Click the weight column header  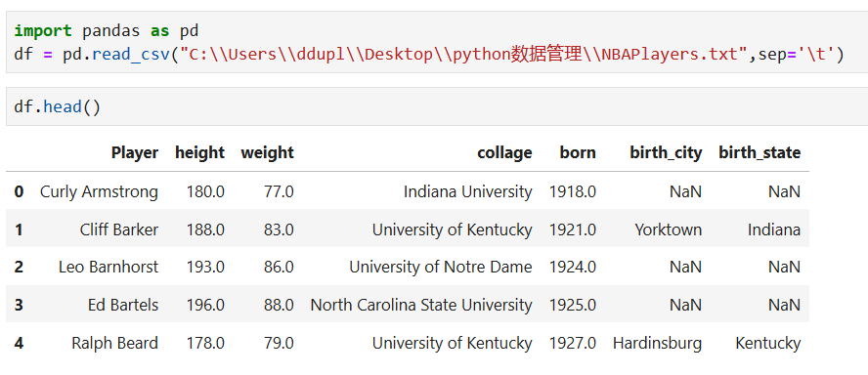tap(268, 152)
